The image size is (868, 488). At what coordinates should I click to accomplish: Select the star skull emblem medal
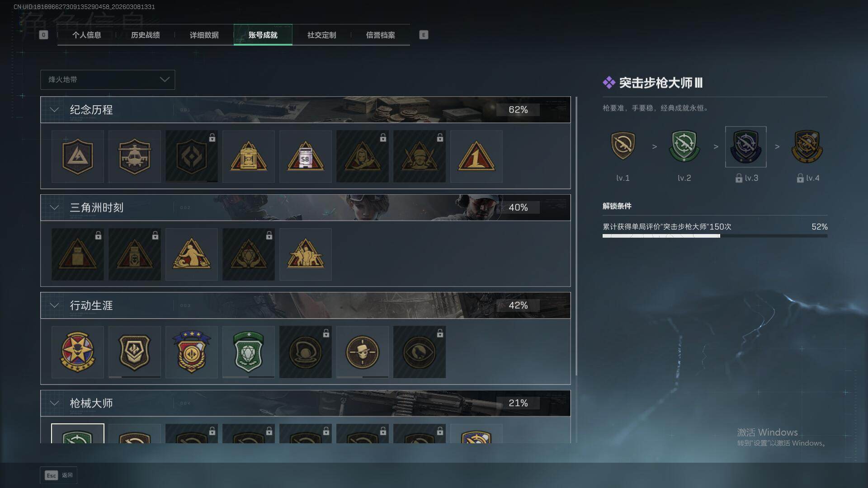click(77, 352)
